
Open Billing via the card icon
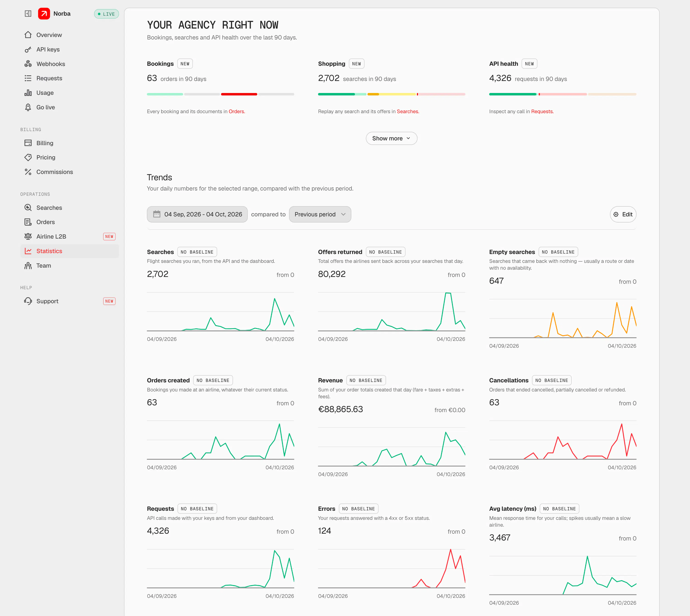(28, 143)
